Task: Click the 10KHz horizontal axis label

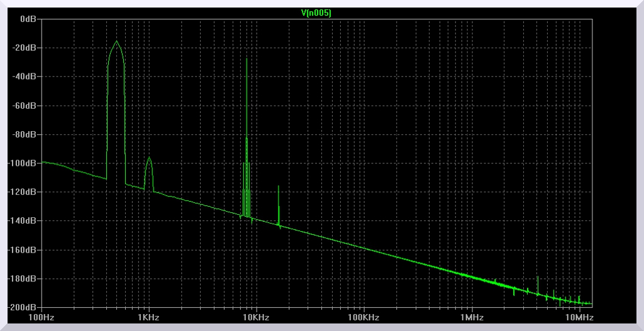Action: pos(256,318)
